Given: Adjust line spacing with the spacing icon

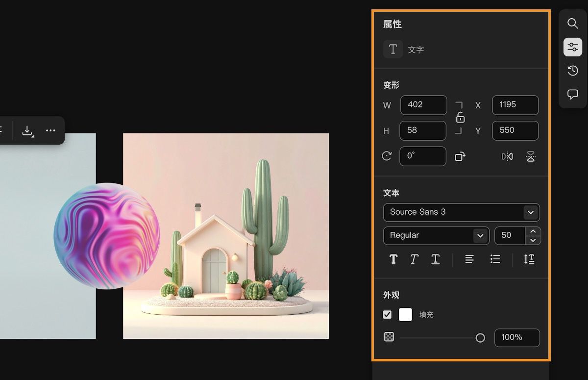Looking at the screenshot, I should 529,259.
